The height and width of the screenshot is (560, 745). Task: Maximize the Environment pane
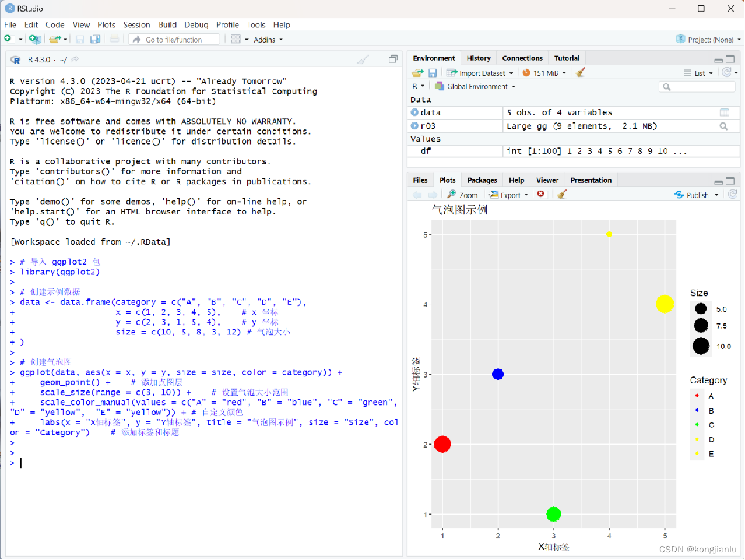click(730, 59)
